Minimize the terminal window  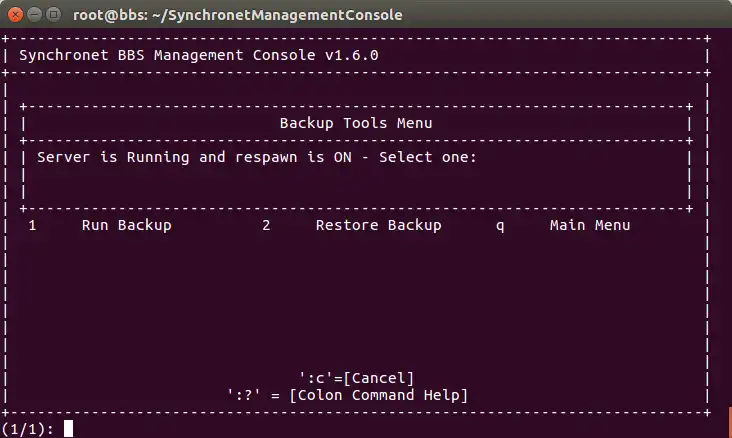point(34,14)
